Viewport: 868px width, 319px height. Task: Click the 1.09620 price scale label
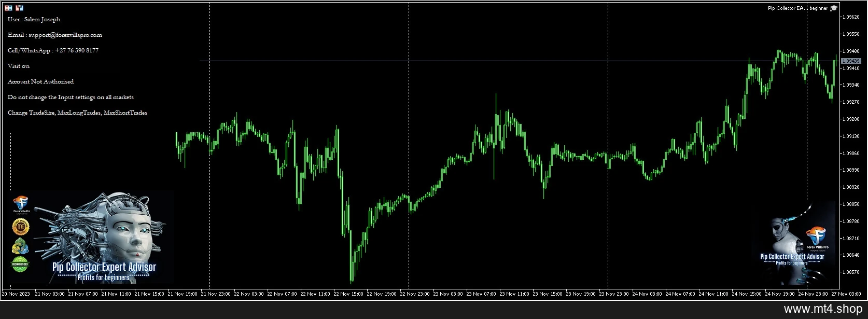point(851,17)
